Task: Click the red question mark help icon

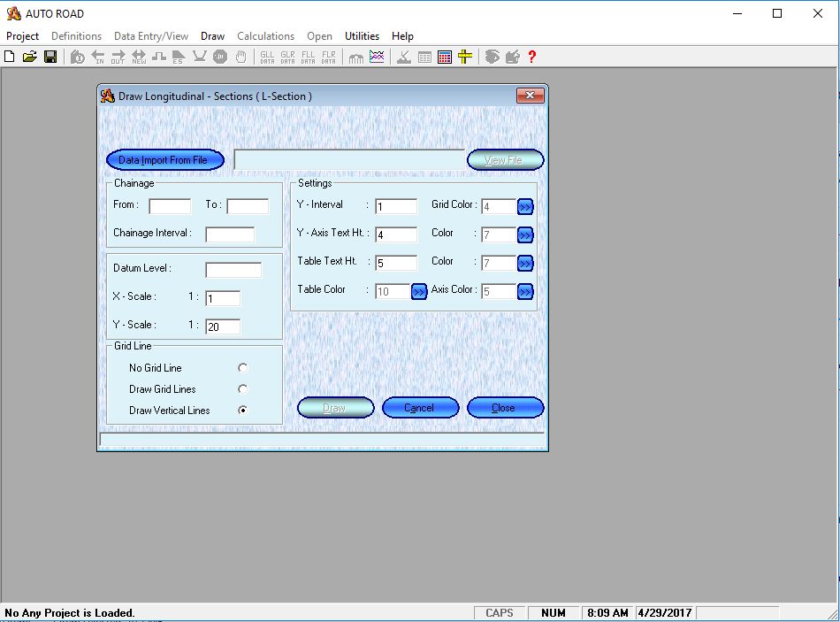Action: (531, 57)
